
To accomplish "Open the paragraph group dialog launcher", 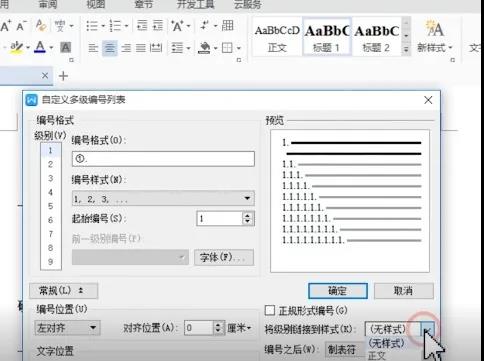I will pyautogui.click(x=239, y=60).
